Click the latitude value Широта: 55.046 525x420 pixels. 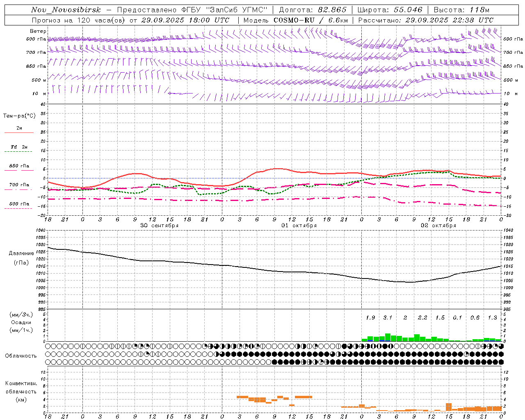(390, 10)
